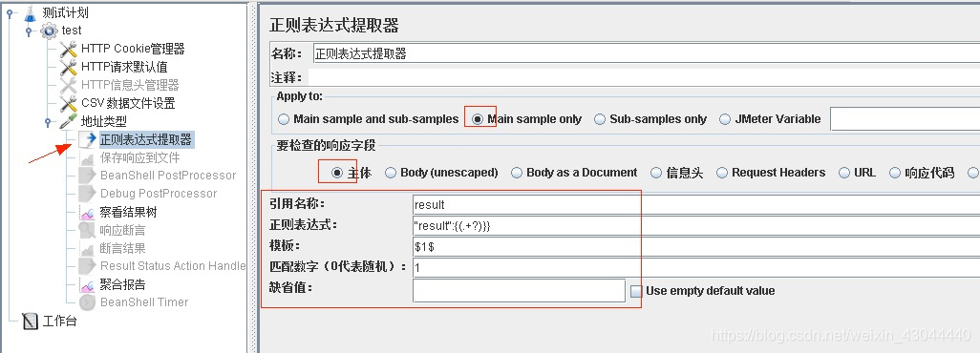Screen dimensions: 980x353
Task: Click the 察看结果树 listener icon
Action: coord(88,213)
